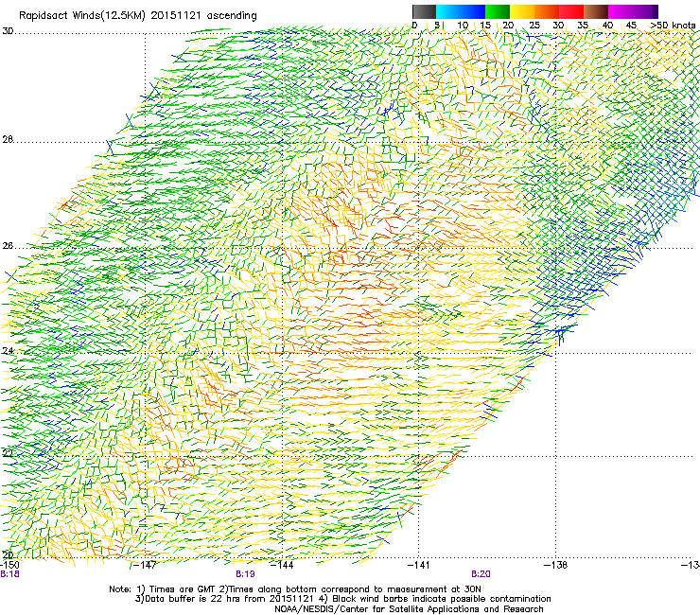
Task: Click the latitude 30 axis label
Action: 8,31
